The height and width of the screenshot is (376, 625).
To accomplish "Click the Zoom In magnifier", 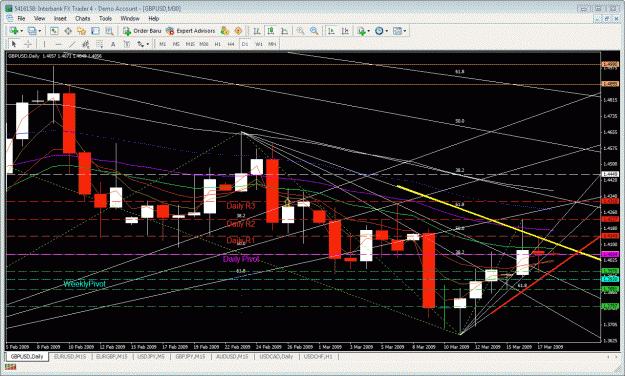I will [x=300, y=31].
